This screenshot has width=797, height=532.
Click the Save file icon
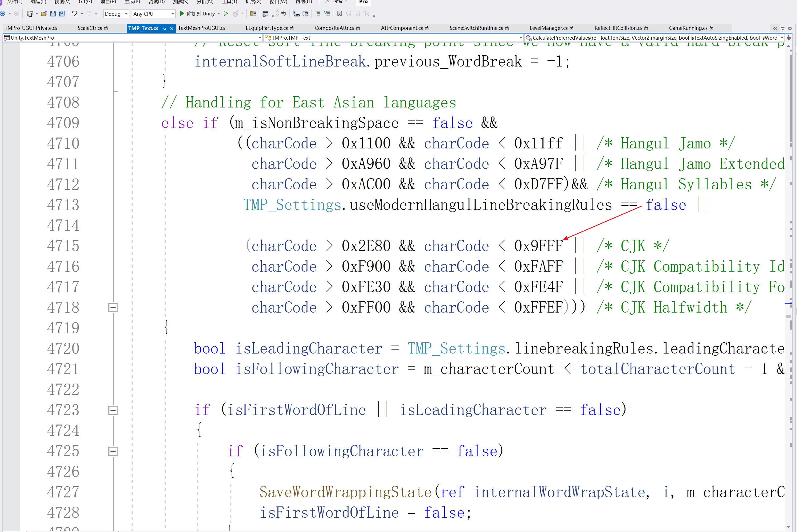tap(53, 14)
